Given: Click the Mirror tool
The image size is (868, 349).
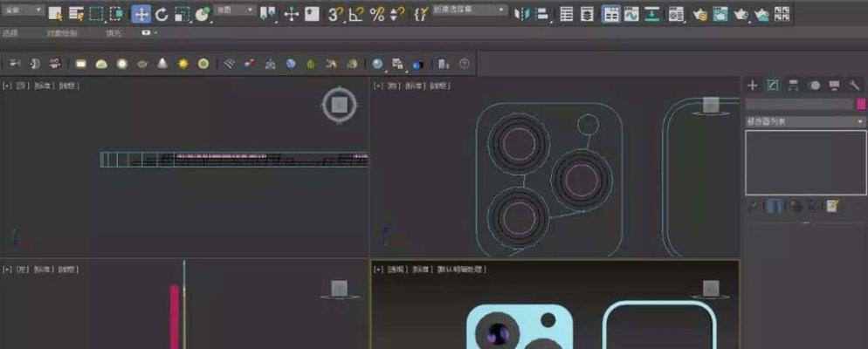Looking at the screenshot, I should (x=521, y=14).
